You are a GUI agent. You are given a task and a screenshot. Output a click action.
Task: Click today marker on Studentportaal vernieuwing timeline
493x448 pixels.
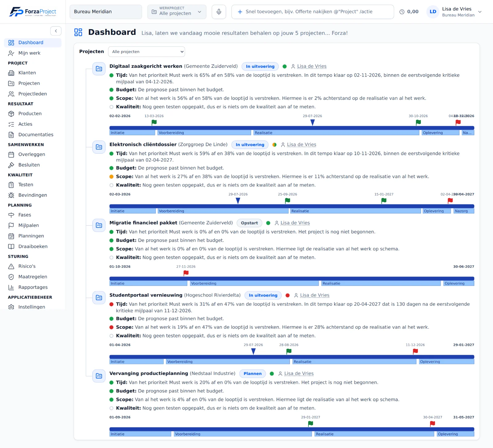(253, 351)
